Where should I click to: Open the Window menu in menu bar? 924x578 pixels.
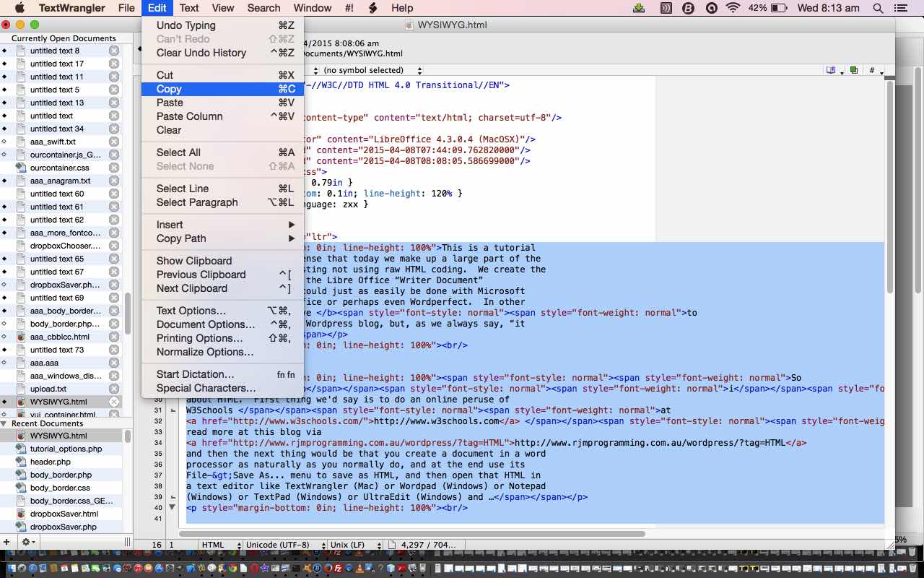point(313,8)
